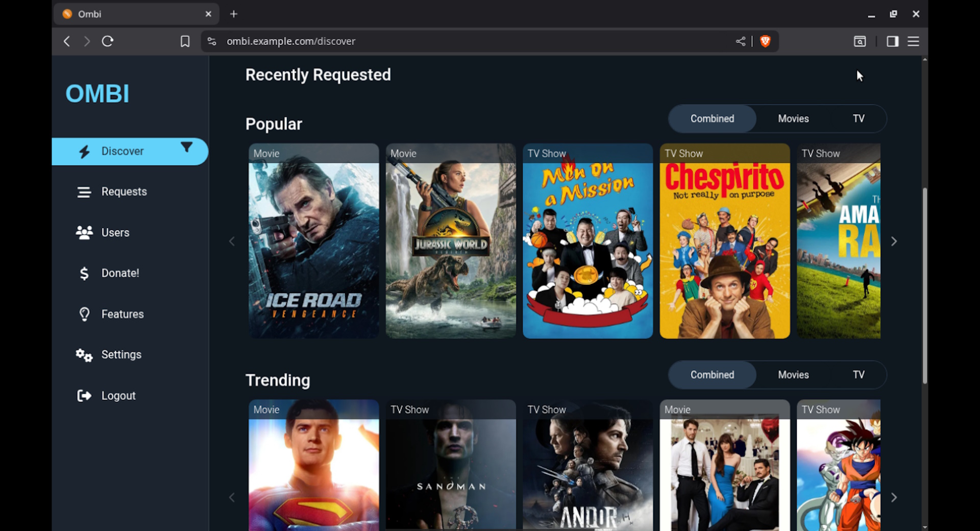980x531 pixels.
Task: Switch Popular section to TV
Action: [x=858, y=119]
